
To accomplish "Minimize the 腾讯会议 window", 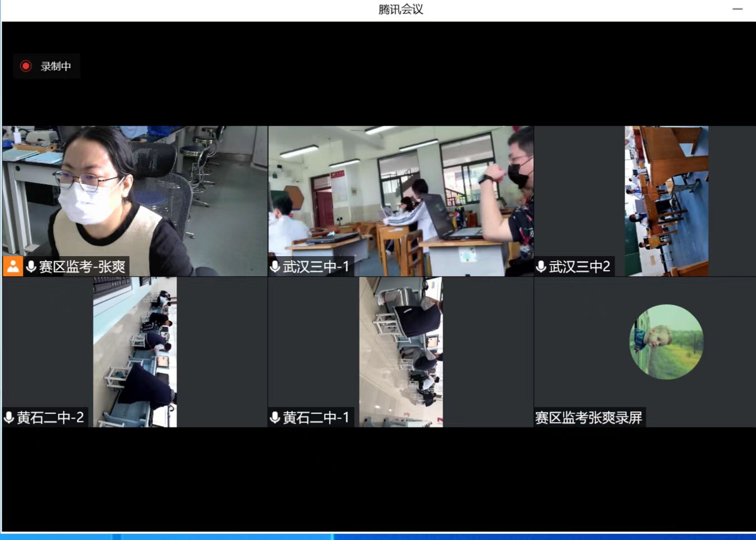I will (738, 9).
